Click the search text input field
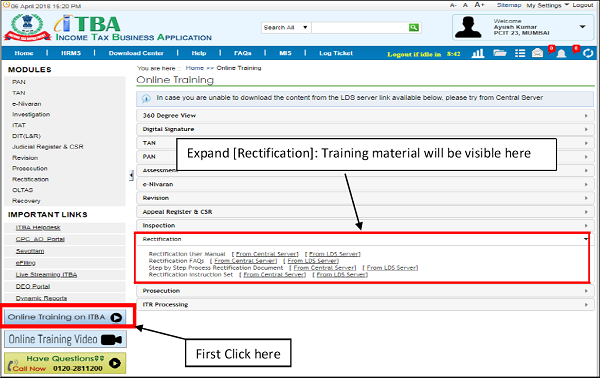The width and height of the screenshot is (600, 379). click(x=360, y=28)
